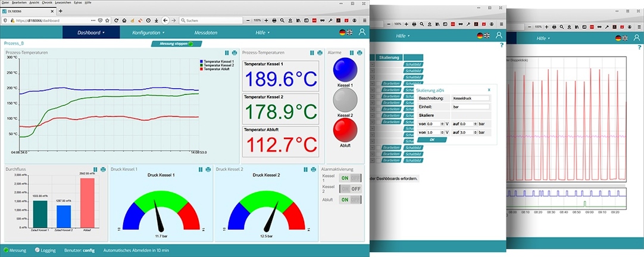The height and width of the screenshot is (257, 644).
Task: Open the Hilfe dropdown in middle window
Action: (x=402, y=36)
